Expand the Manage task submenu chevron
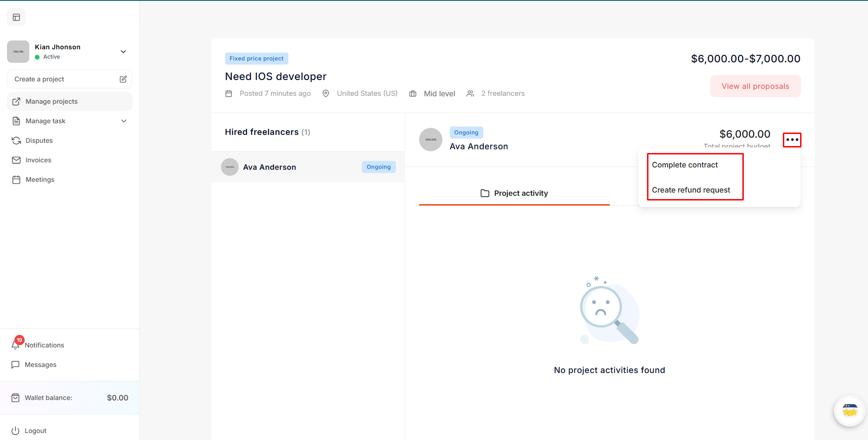This screenshot has height=440, width=868. tap(124, 121)
